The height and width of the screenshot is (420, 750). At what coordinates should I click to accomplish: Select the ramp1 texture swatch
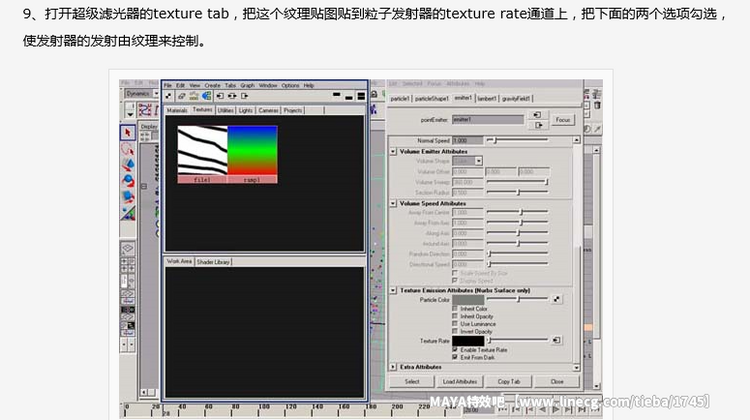coord(253,155)
